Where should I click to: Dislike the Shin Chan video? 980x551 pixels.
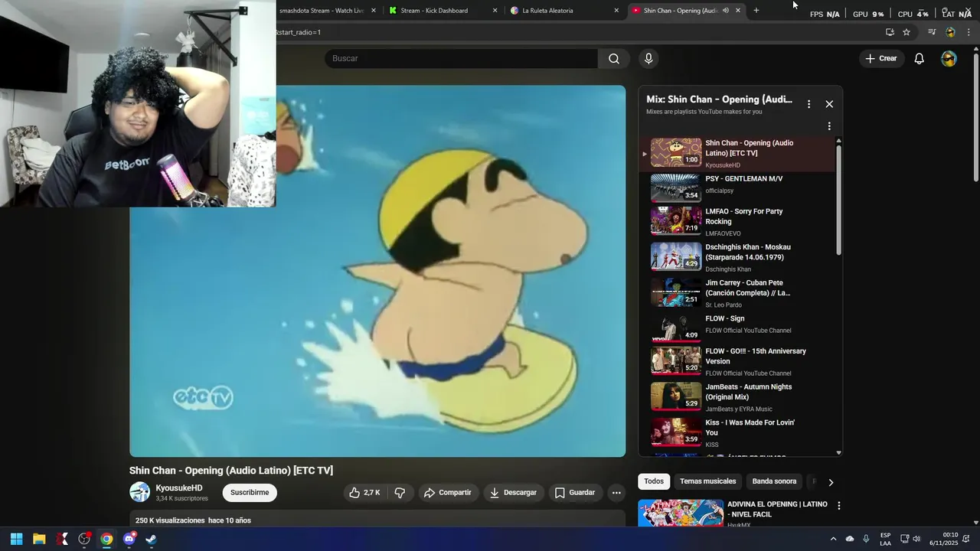(x=400, y=493)
